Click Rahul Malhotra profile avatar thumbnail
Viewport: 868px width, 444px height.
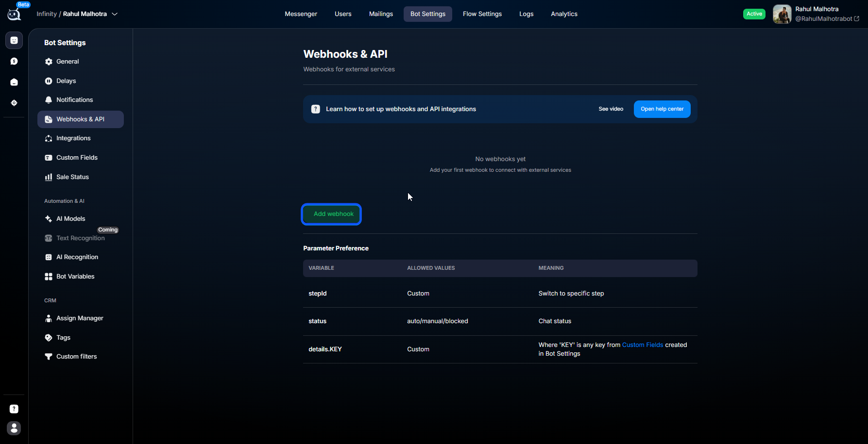[x=782, y=14]
